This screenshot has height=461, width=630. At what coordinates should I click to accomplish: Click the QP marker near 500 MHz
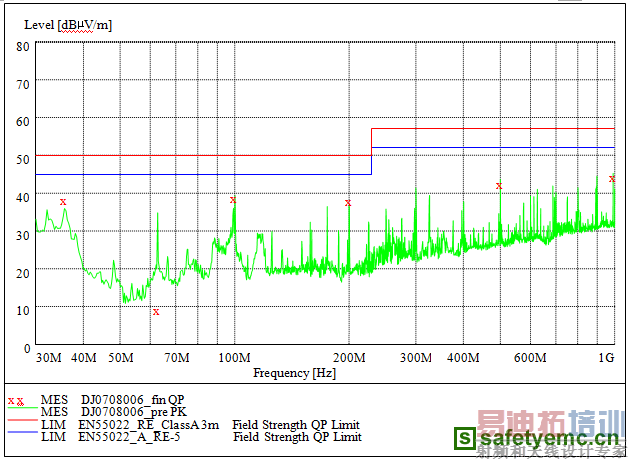[x=499, y=186]
